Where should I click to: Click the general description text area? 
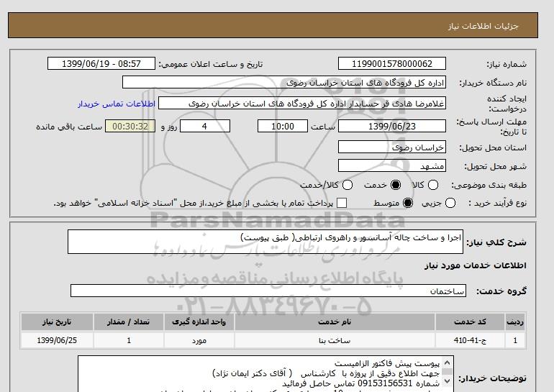[265, 242]
